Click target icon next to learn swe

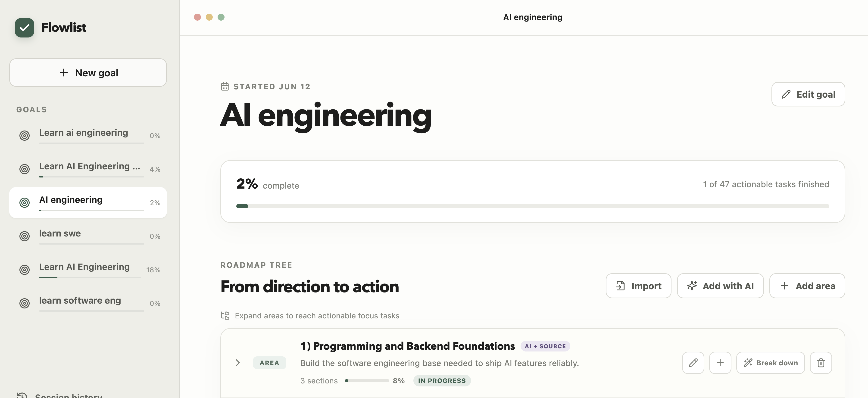pyautogui.click(x=24, y=236)
